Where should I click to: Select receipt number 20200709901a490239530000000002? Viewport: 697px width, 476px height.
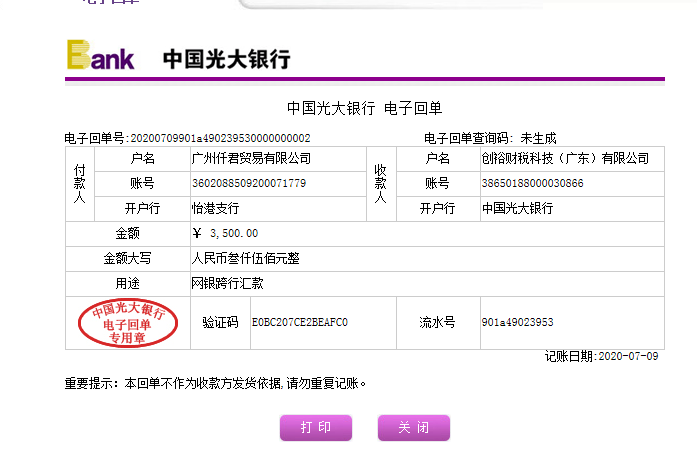[x=220, y=138]
